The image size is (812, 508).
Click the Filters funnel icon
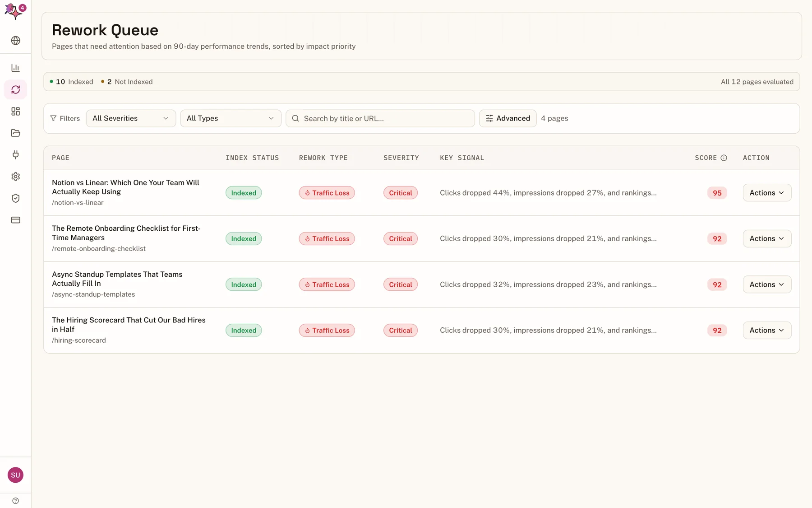pos(53,118)
